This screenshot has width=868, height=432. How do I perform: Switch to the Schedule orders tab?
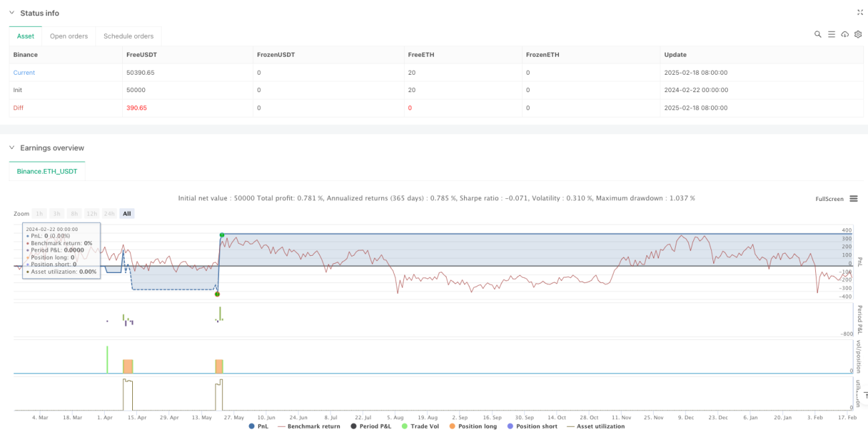click(x=128, y=36)
